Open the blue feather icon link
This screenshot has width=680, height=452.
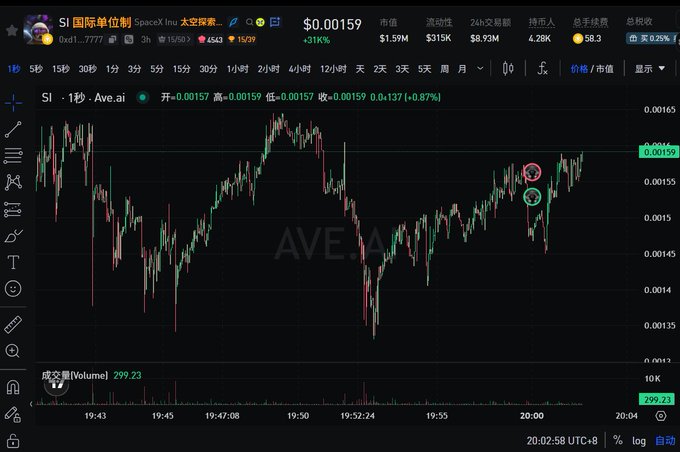click(233, 22)
